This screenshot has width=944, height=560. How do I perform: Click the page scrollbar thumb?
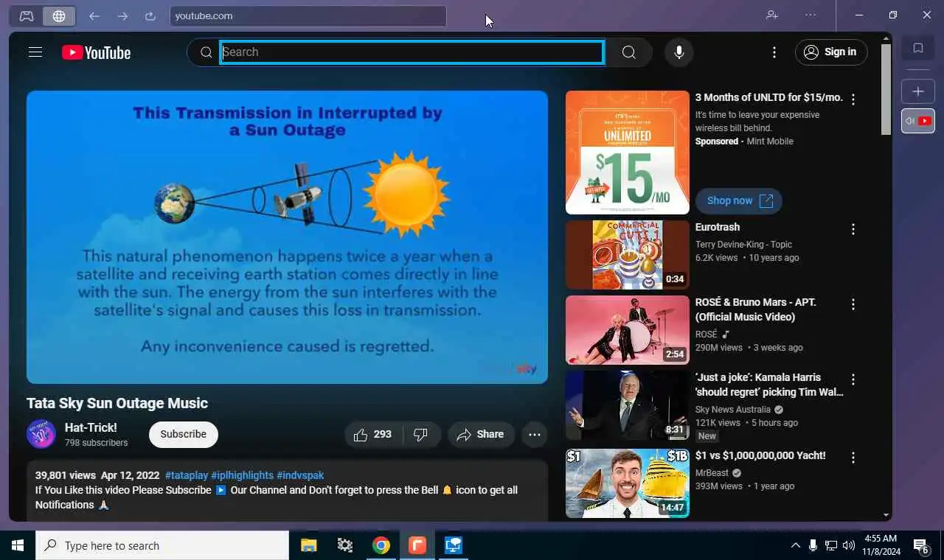point(886,89)
